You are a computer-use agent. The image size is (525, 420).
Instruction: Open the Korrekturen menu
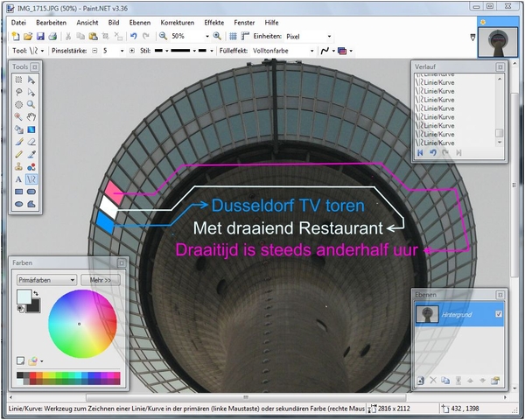coord(176,21)
